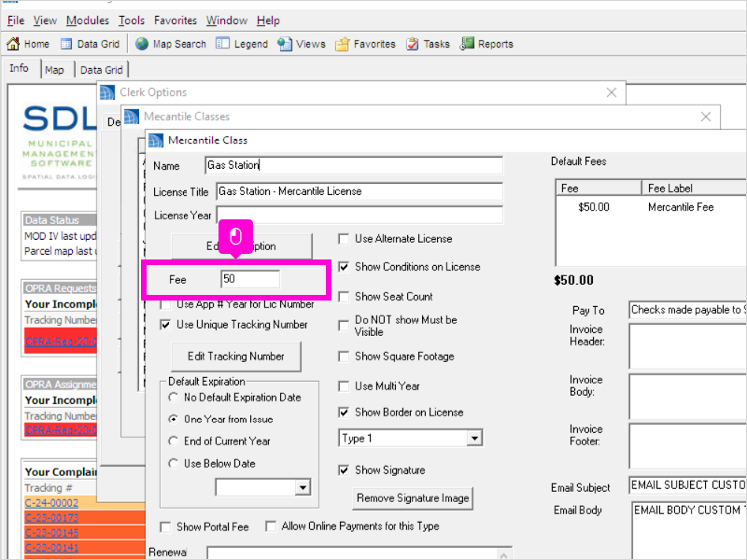The height and width of the screenshot is (560, 747).
Task: Open the Tasks clipboard icon
Action: point(412,44)
